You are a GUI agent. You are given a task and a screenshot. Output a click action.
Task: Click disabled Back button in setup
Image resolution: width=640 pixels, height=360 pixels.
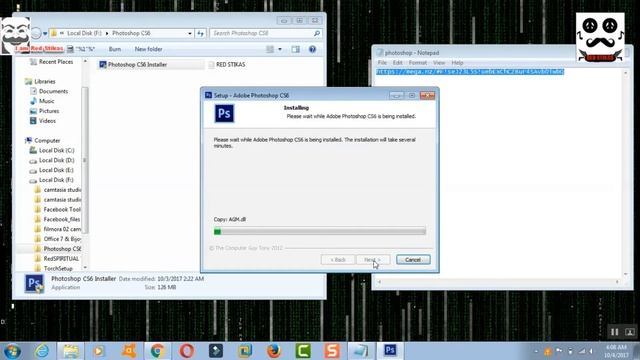(338, 260)
